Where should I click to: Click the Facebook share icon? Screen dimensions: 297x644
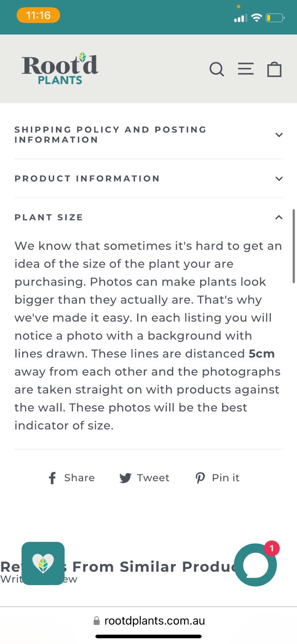tap(52, 478)
